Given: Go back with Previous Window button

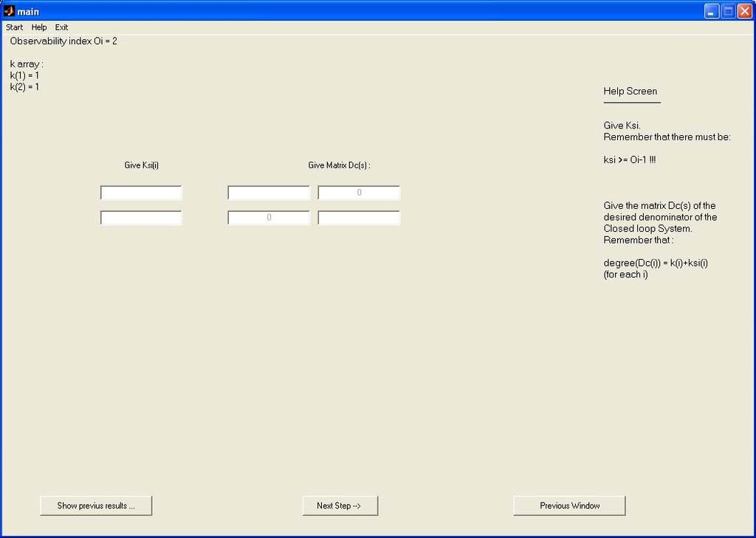Looking at the screenshot, I should 569,506.
